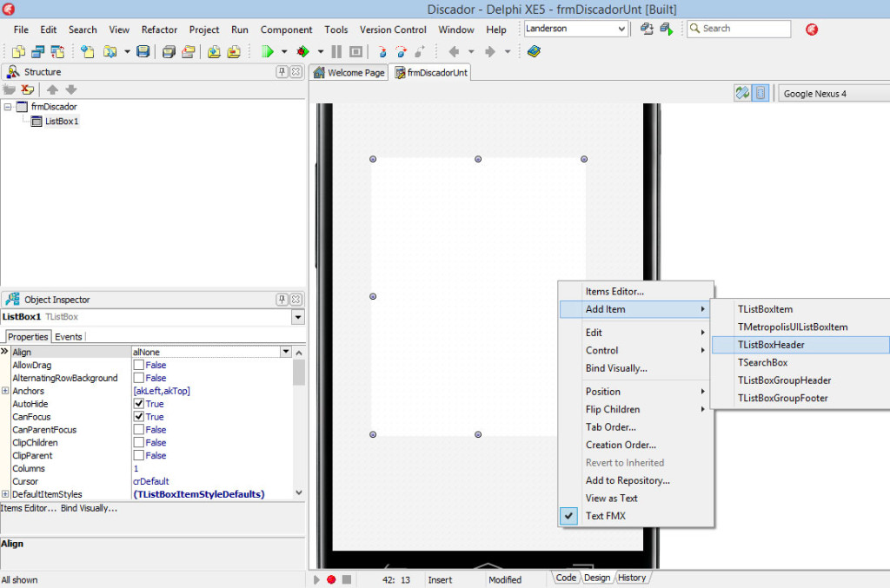Uncheck the CanFocus checkbox
The width and height of the screenshot is (890, 588).
(x=138, y=417)
